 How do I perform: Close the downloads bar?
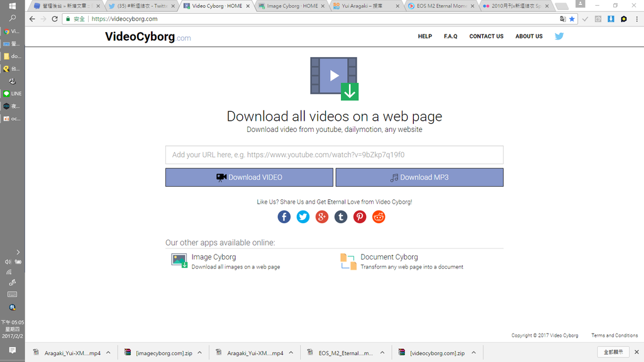(x=636, y=352)
